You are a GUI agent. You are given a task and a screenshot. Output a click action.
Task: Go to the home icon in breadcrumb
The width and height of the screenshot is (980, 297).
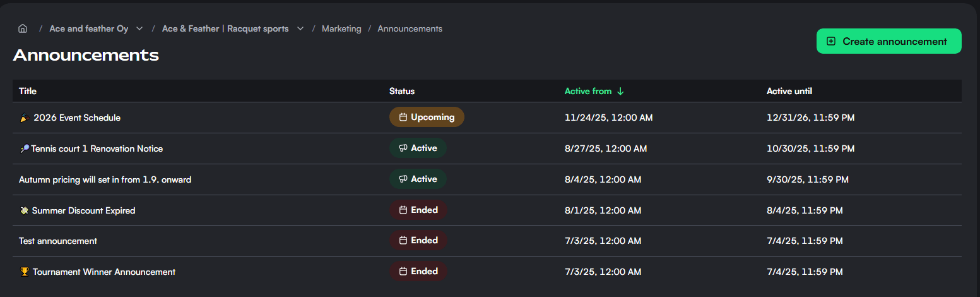23,28
